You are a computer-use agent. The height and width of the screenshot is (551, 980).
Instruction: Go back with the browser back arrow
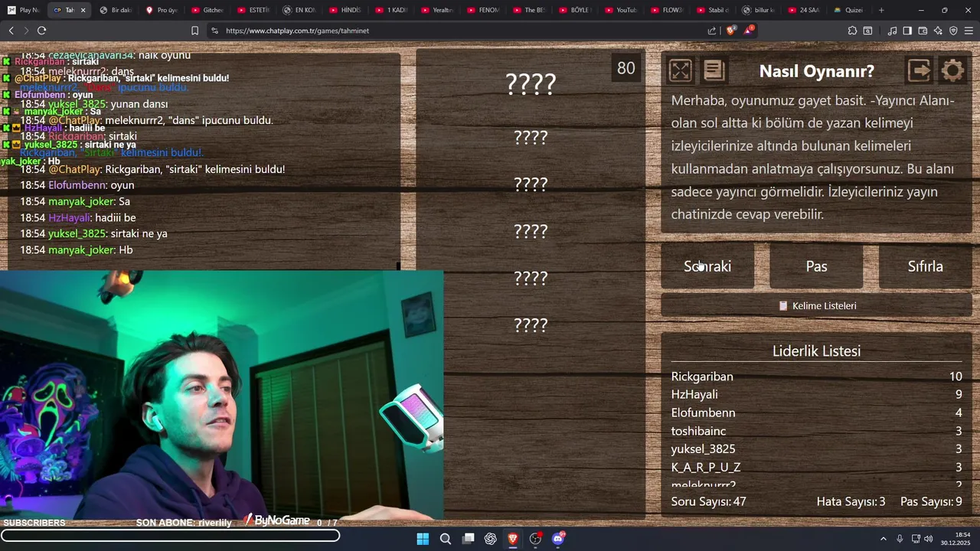[x=11, y=31]
